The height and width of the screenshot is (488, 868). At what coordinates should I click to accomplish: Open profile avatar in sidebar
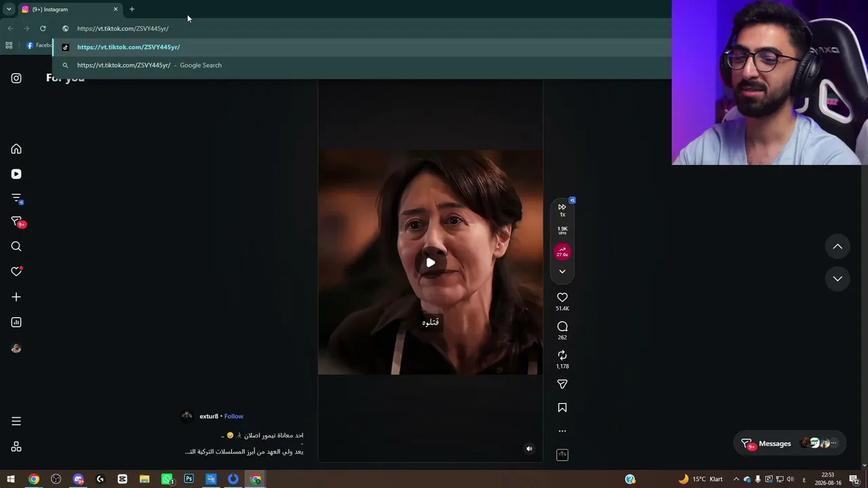16,348
